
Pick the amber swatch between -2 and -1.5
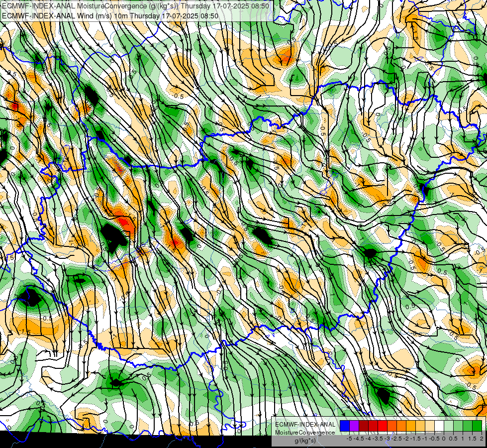pyautogui.click(x=411, y=426)
